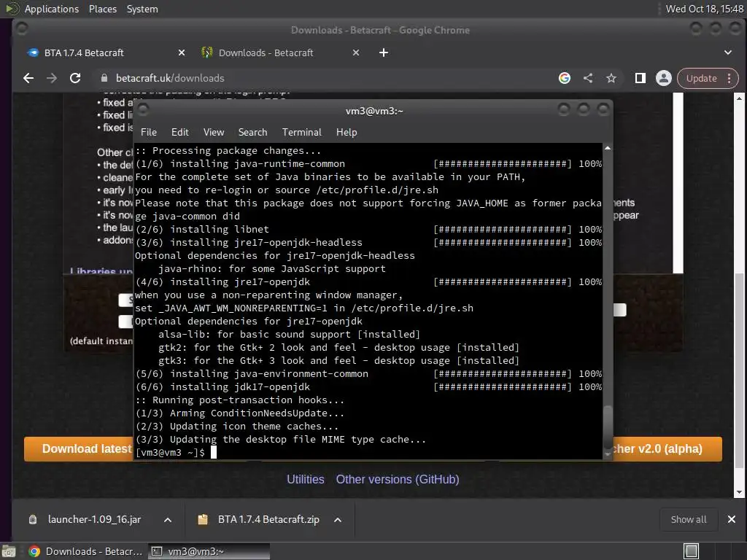
Task: Click the page scrollbar down arrow
Action: (739, 492)
